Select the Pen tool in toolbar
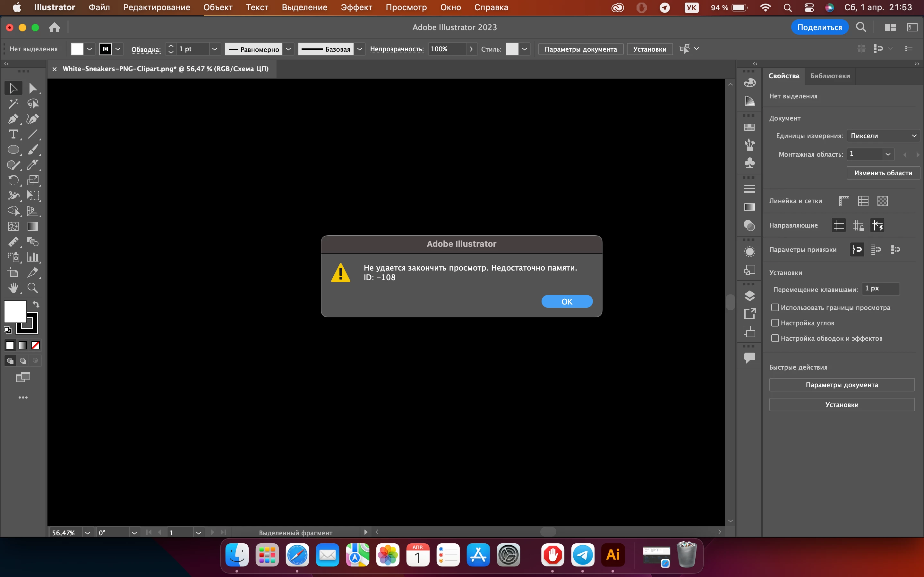 tap(13, 119)
